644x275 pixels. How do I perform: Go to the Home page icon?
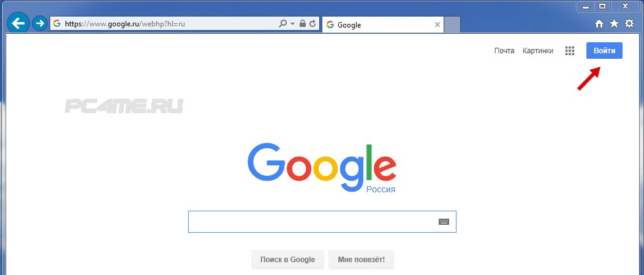click(599, 24)
